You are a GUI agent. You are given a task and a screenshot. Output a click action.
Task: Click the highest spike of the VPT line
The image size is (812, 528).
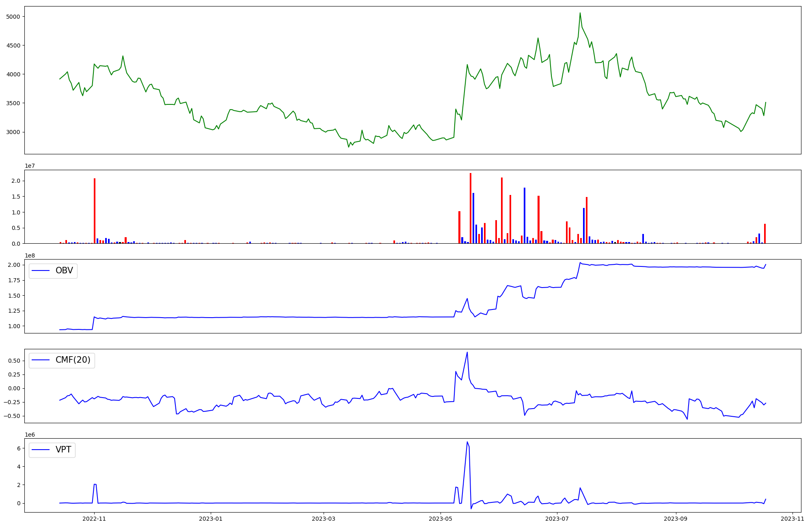pos(467,442)
